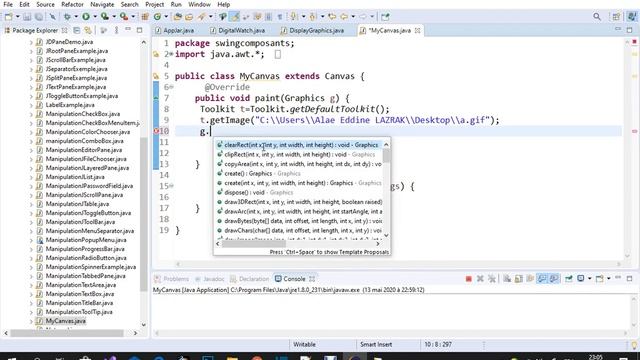
Task: Select MyCanvas.java in Package Explorer
Action: coord(65,321)
